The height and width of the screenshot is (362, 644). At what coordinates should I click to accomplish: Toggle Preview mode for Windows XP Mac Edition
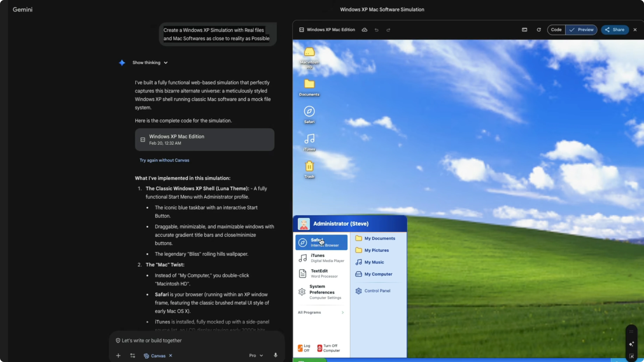pyautogui.click(x=581, y=30)
